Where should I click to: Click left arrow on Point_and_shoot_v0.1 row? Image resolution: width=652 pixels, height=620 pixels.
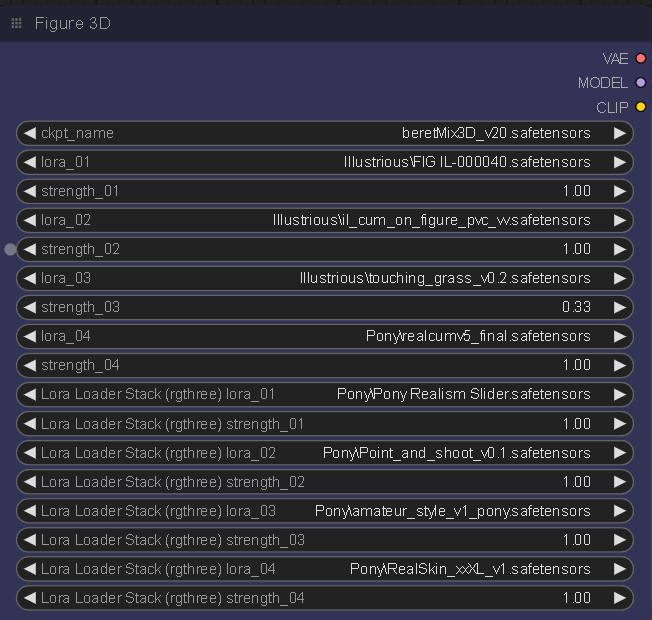[x=30, y=453]
